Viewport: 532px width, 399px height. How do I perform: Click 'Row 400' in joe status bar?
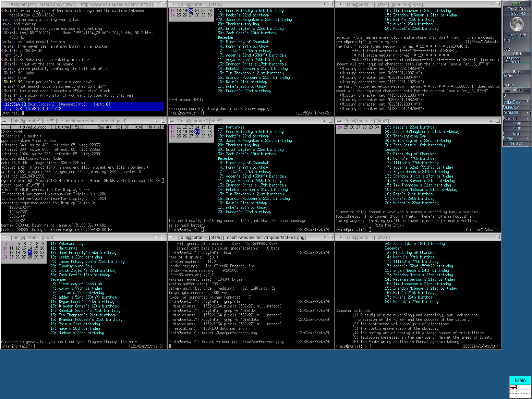pos(105,127)
